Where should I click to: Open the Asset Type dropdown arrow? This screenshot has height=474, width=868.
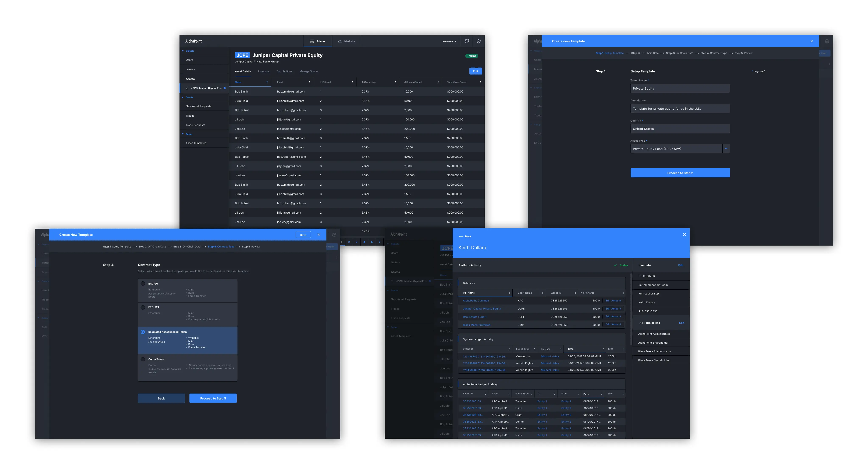[726, 149]
